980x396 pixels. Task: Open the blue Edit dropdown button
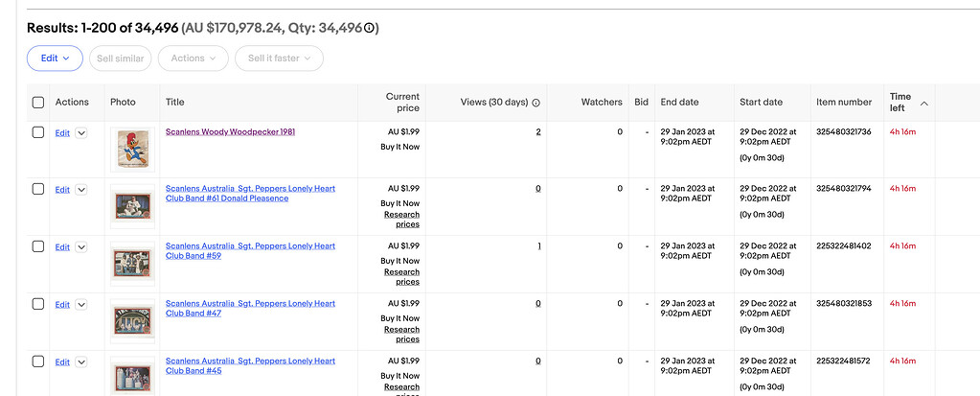click(55, 58)
